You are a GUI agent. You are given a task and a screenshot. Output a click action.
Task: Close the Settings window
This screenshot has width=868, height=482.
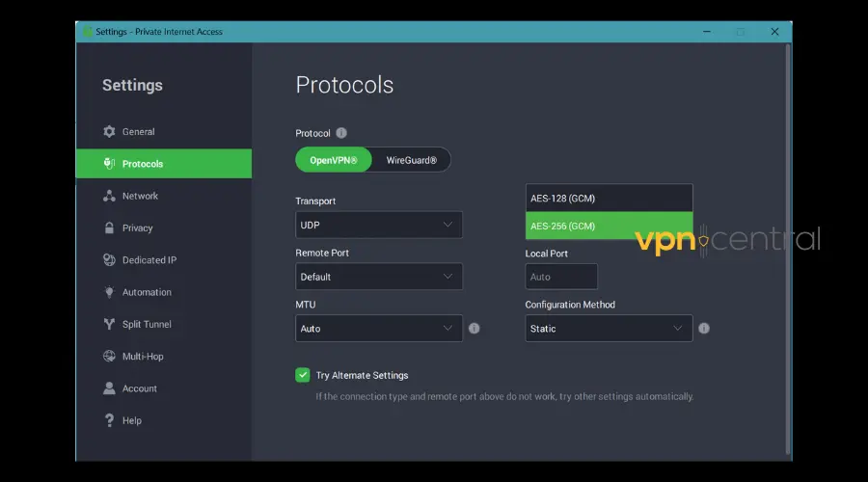click(x=775, y=32)
